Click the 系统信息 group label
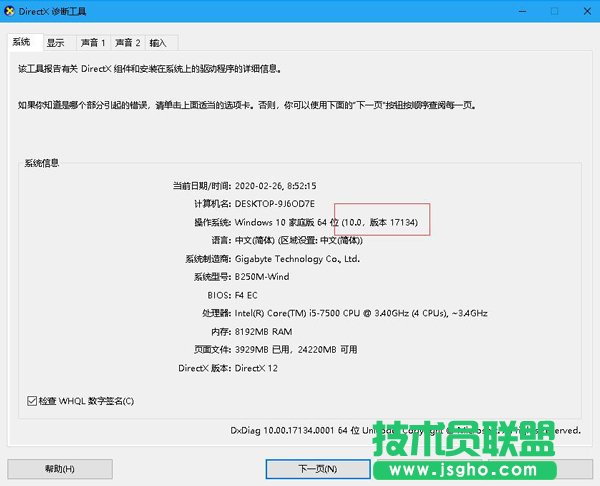Viewport: 600px width, 486px height. pos(42,163)
